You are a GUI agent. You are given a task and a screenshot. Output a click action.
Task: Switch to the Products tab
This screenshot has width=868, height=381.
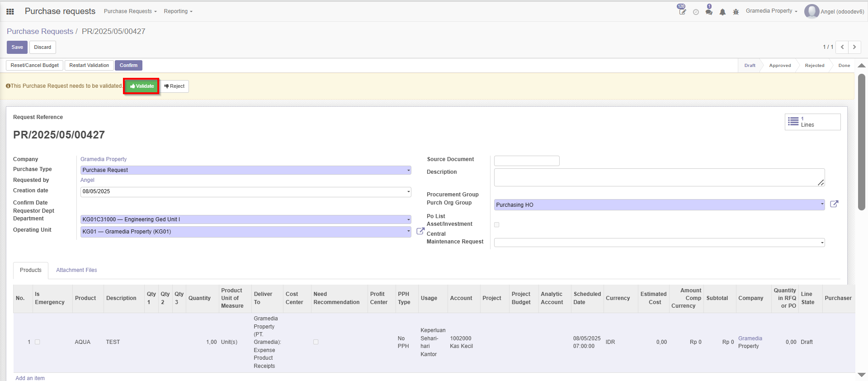31,270
